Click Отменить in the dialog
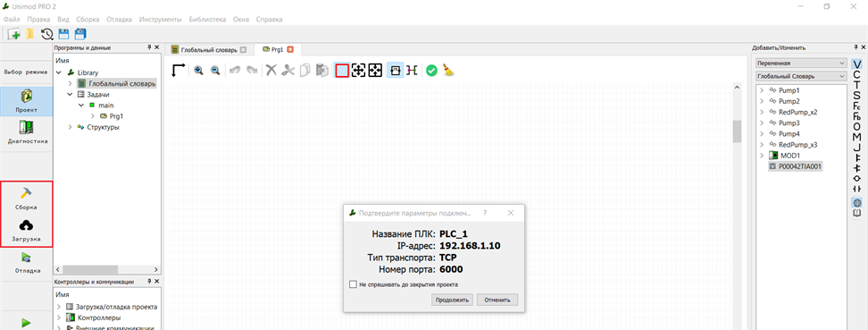This screenshot has height=330, width=868. point(497,300)
